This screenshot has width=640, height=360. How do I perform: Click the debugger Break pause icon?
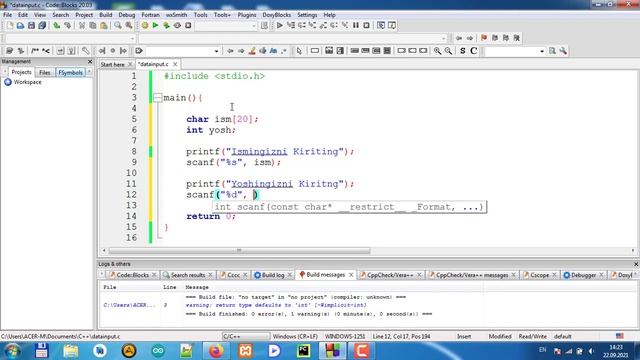[x=356, y=26]
